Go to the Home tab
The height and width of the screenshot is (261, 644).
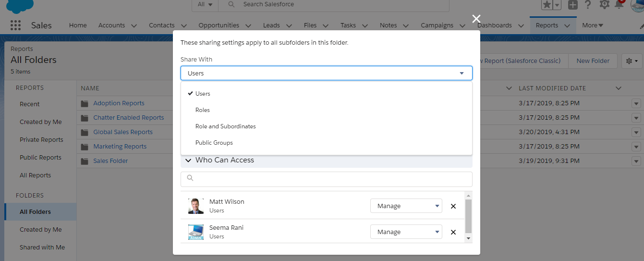tap(78, 25)
